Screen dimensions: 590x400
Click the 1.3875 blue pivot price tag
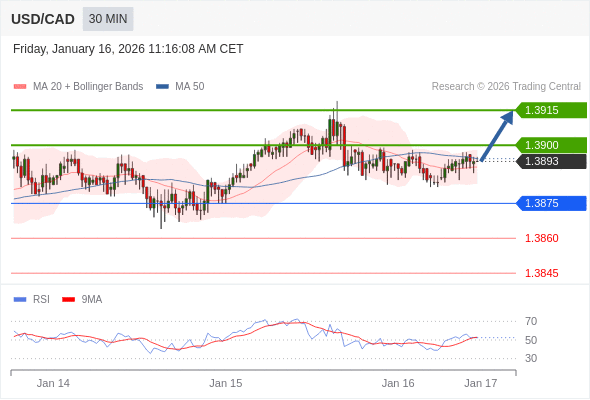(551, 203)
